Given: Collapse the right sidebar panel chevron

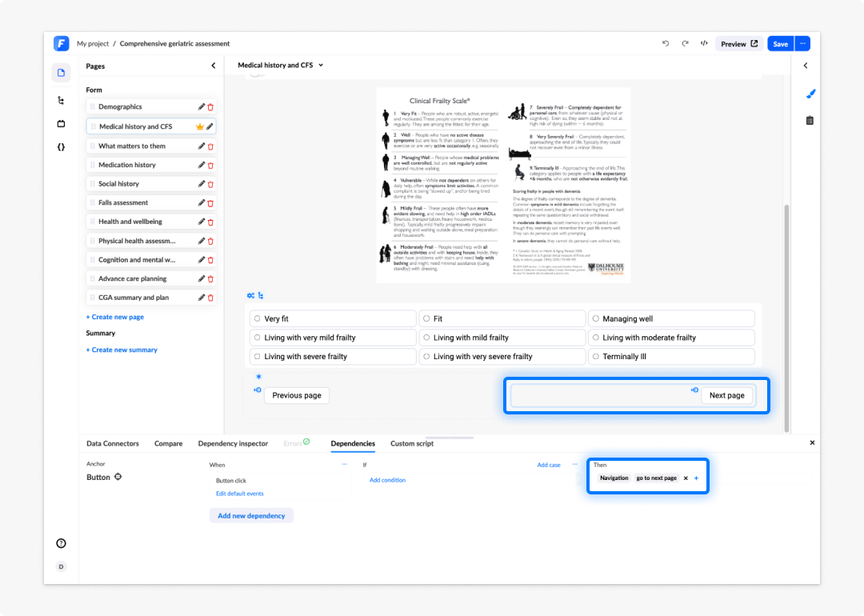Looking at the screenshot, I should (x=806, y=66).
